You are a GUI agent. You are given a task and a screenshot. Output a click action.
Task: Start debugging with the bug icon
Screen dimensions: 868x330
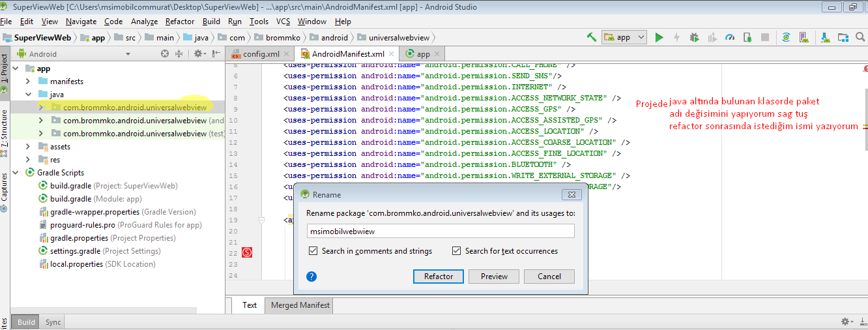[694, 38]
